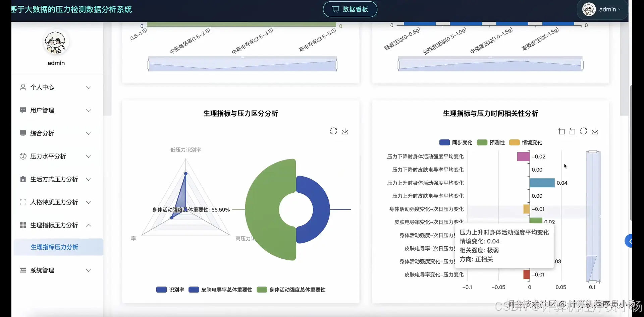Expand the 系统管理 menu chevron

tap(89, 270)
